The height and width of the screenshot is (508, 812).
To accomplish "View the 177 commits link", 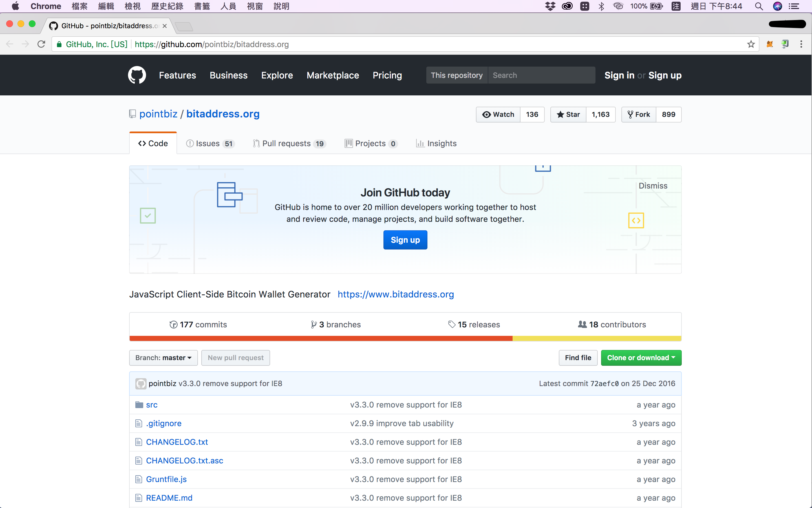I will pos(198,325).
